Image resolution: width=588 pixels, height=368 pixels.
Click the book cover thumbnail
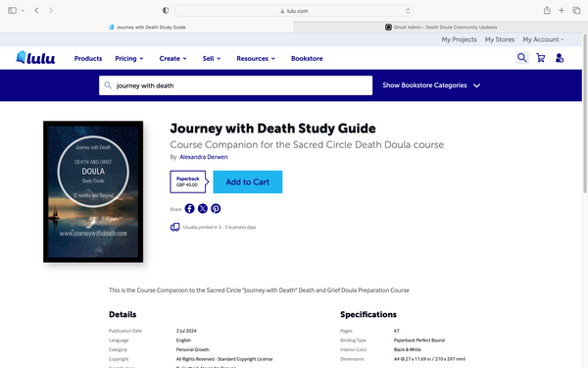pos(93,191)
